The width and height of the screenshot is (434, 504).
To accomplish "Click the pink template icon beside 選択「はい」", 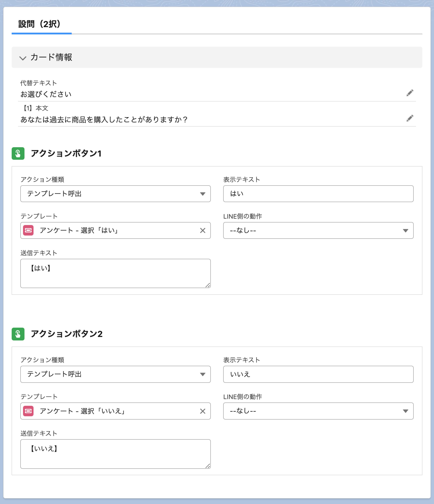I will point(28,230).
